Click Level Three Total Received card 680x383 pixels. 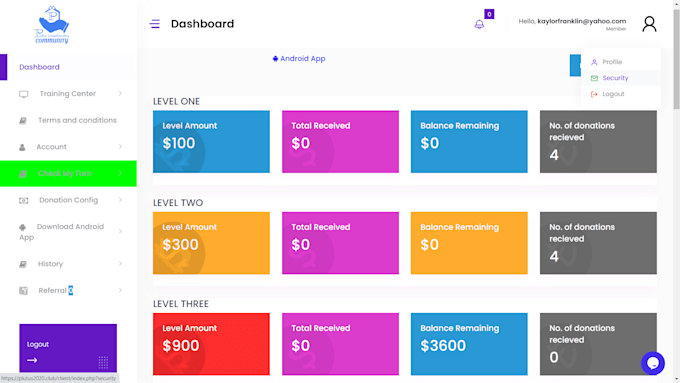click(x=340, y=344)
